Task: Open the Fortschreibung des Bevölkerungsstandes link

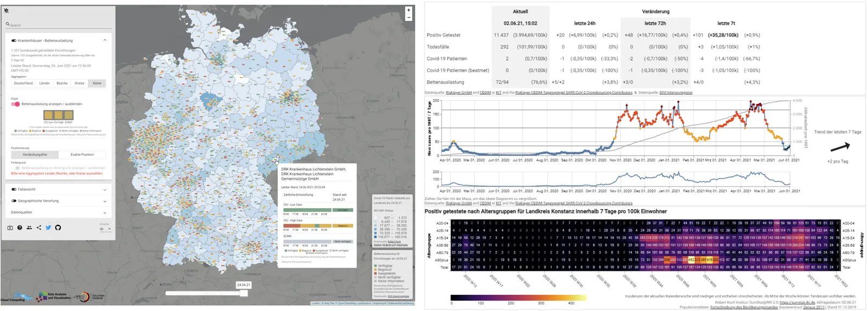Action: click(744, 307)
